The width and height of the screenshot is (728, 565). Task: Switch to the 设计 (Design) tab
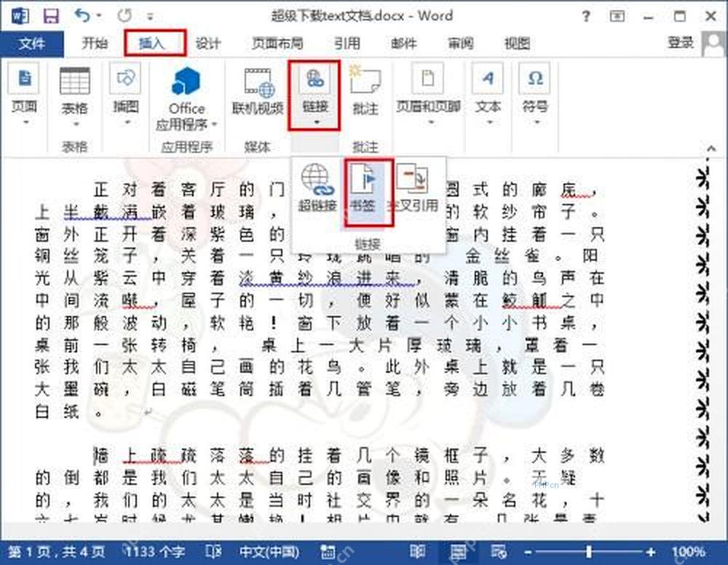[207, 44]
